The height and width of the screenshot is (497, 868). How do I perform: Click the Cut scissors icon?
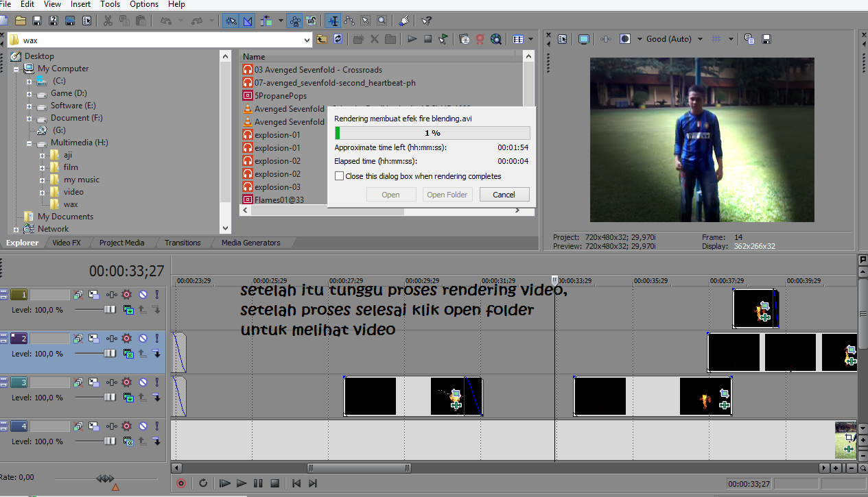(108, 20)
